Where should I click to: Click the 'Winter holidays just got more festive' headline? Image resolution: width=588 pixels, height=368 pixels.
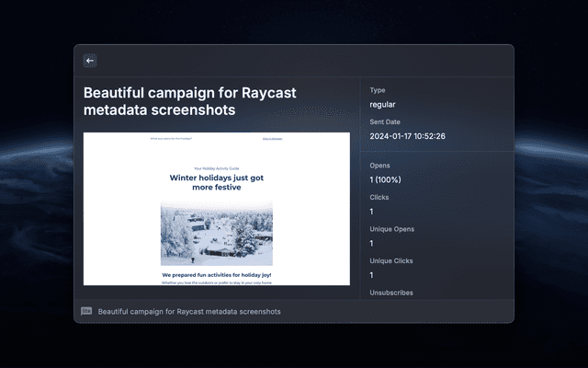click(217, 181)
